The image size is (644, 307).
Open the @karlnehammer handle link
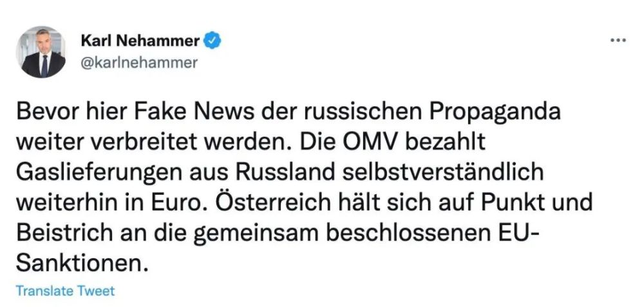(x=138, y=62)
